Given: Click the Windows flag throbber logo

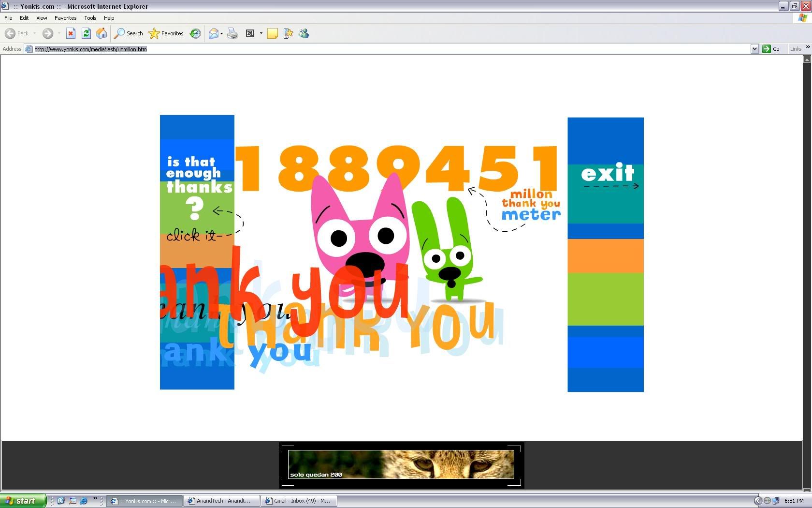Looking at the screenshot, I should pyautogui.click(x=803, y=18).
